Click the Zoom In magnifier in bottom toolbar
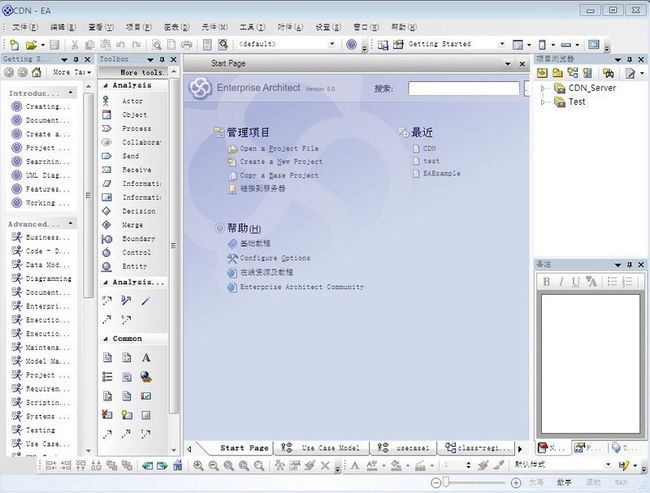 click(198, 466)
